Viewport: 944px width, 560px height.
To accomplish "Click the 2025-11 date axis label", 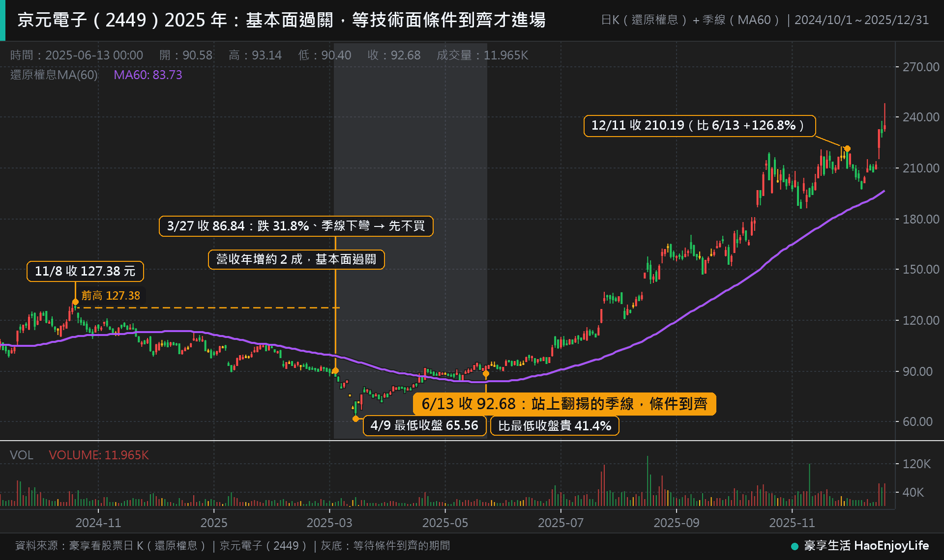I will [792, 523].
